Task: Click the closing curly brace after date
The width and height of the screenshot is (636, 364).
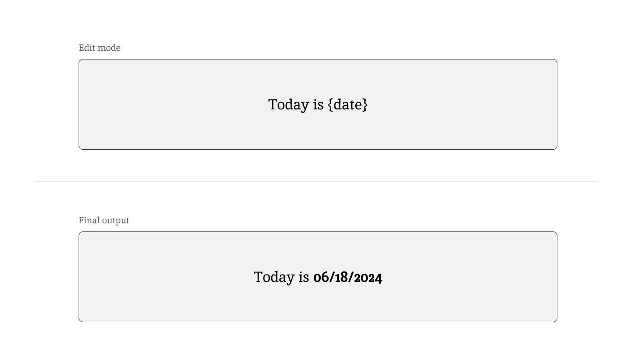Action: 365,105
